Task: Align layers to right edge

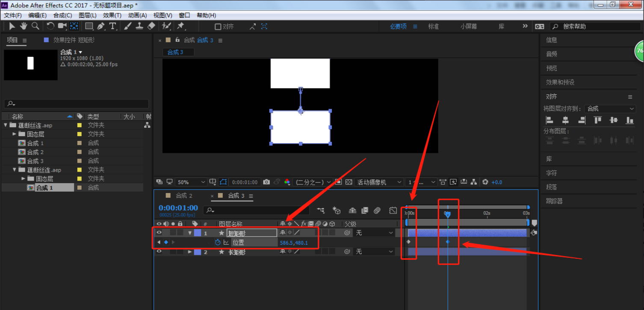Action: [x=581, y=120]
